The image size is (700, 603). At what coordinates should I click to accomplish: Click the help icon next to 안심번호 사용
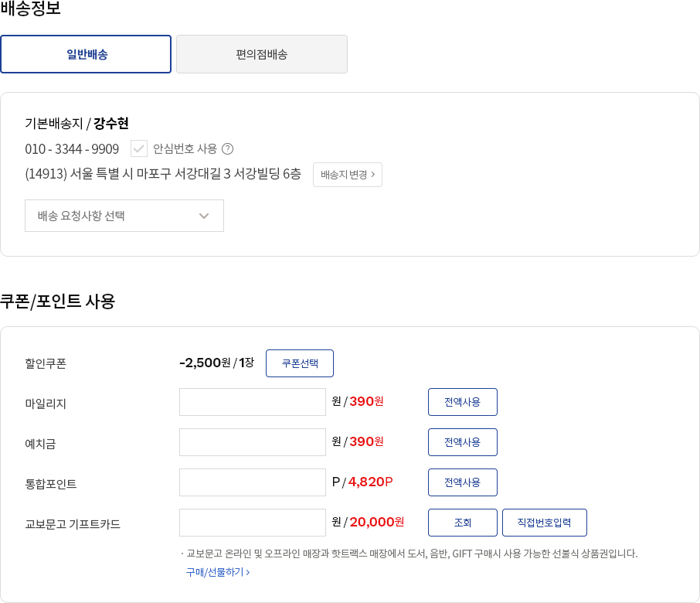(x=227, y=149)
